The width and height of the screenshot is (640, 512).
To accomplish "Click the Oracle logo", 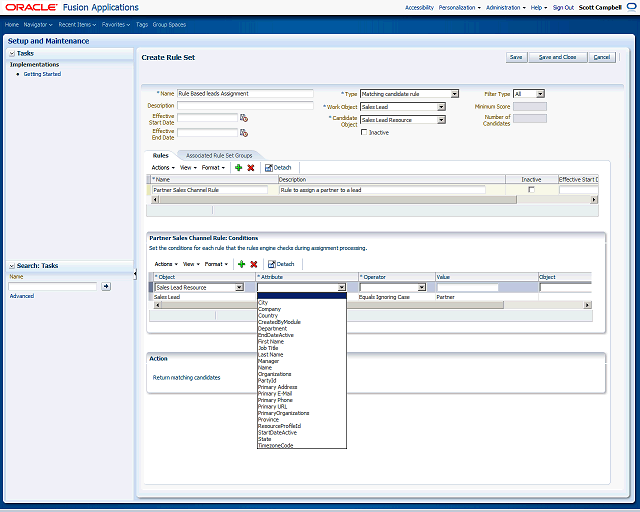I will (31, 7).
